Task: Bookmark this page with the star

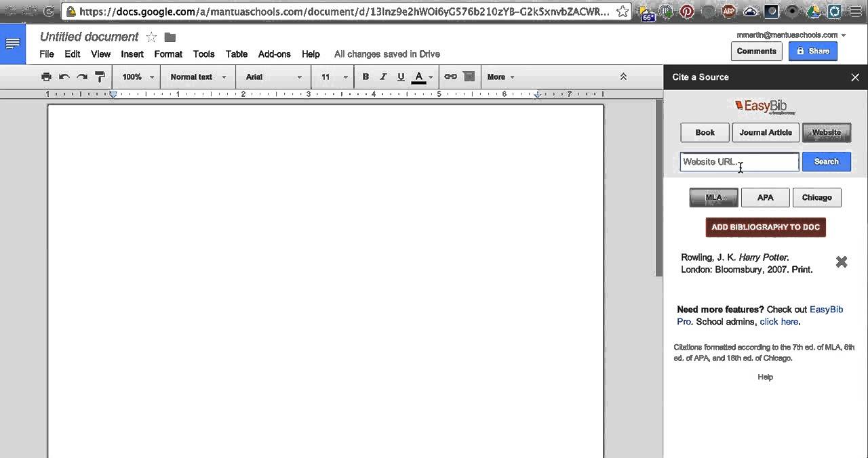Action: (623, 12)
